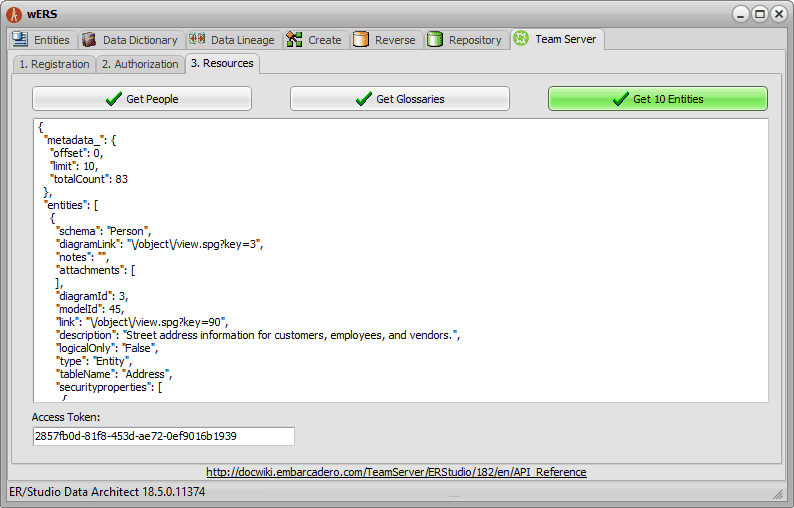Click the Entities tab icon
794x508 pixels.
coord(20,39)
